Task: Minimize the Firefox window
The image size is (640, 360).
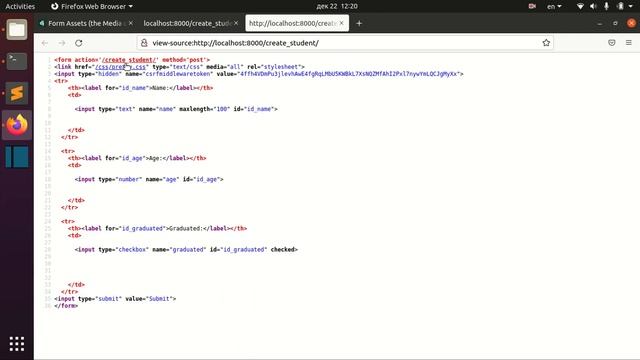Action: (599, 23)
